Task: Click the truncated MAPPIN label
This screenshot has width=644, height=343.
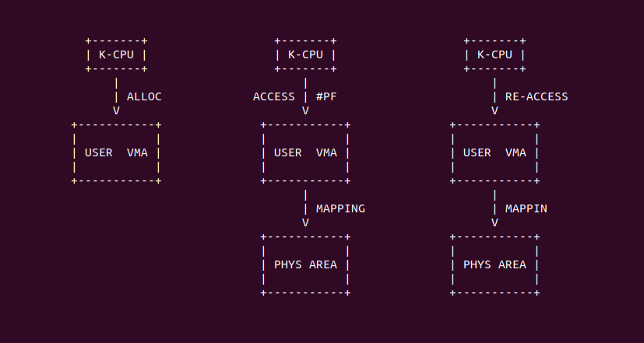Action: click(x=526, y=208)
